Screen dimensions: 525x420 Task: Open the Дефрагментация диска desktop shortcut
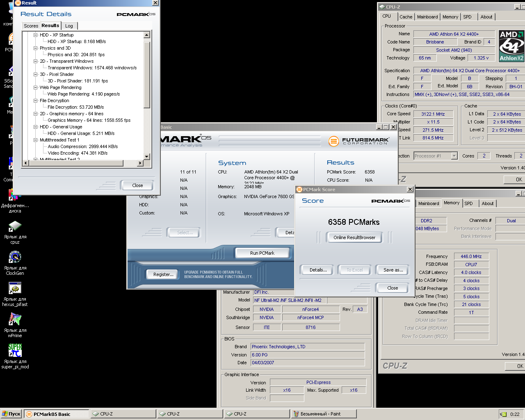(14, 201)
